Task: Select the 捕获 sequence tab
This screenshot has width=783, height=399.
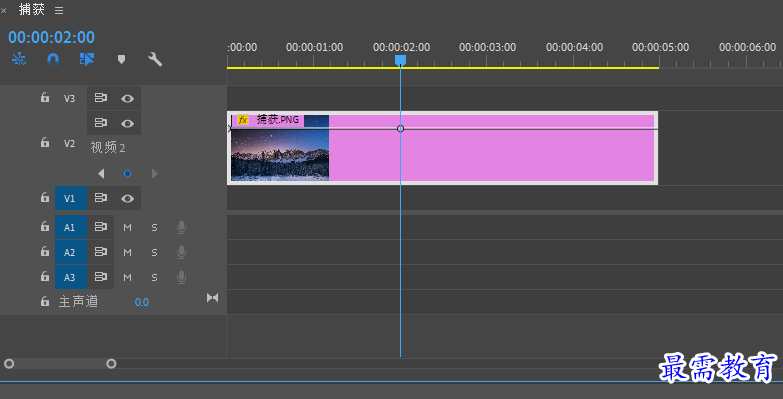Action: (x=31, y=9)
